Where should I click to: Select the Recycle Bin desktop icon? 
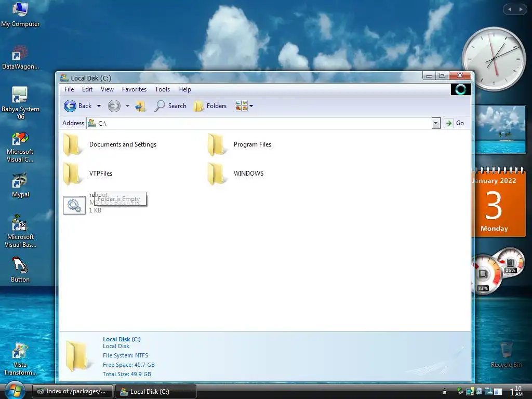pos(506,355)
